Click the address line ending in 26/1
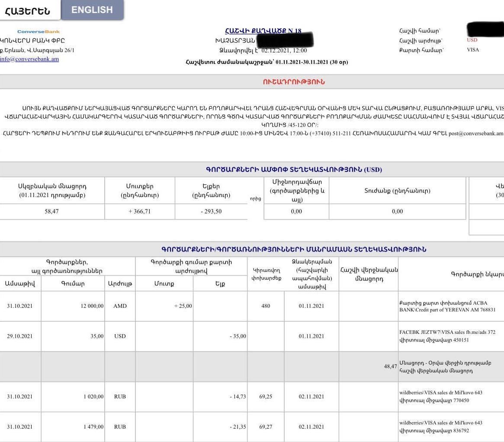The image size is (504, 442). tap(37, 50)
